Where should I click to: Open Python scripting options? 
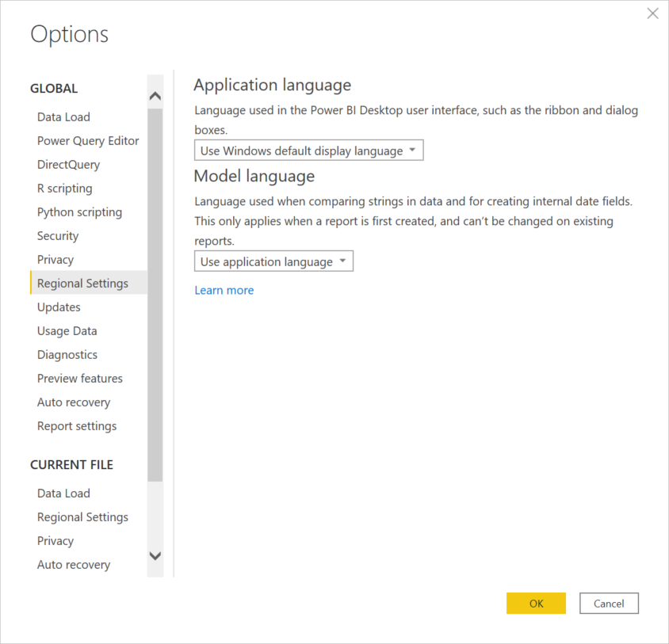[79, 211]
